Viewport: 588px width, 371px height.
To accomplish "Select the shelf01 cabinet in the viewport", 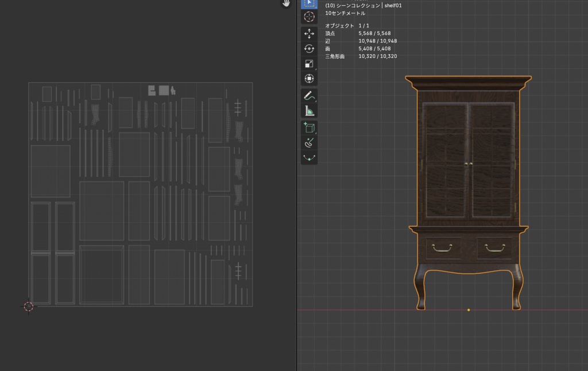I will pos(468,192).
